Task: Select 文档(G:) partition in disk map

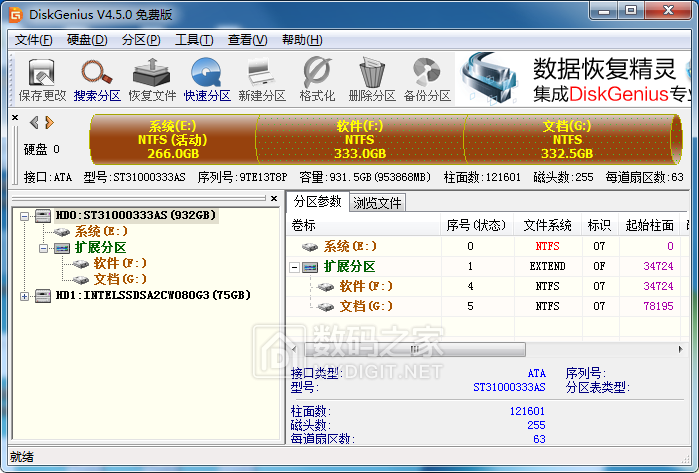Action: pos(567,140)
